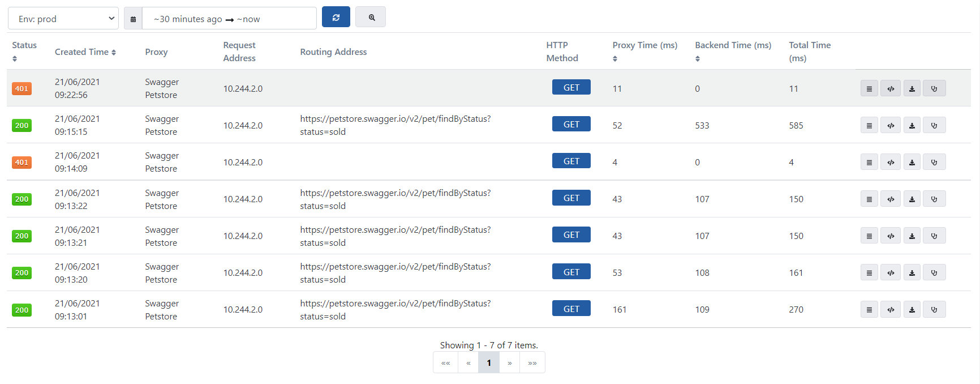
Task: Go to next page with single » button
Action: click(x=510, y=362)
